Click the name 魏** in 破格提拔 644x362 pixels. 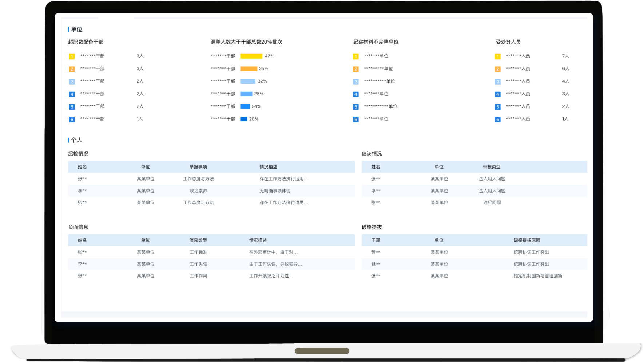click(376, 264)
